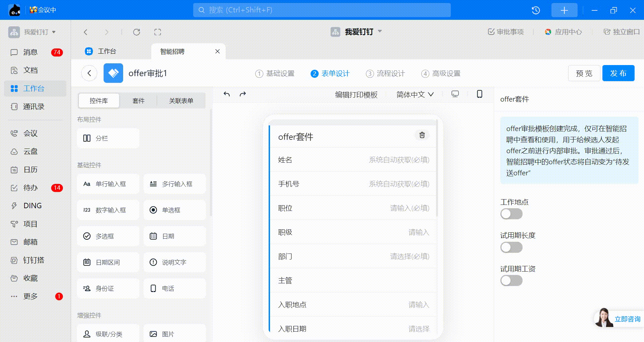This screenshot has width=644, height=342.
Task: Click the undo arrow in form toolbar
Action: click(x=227, y=94)
